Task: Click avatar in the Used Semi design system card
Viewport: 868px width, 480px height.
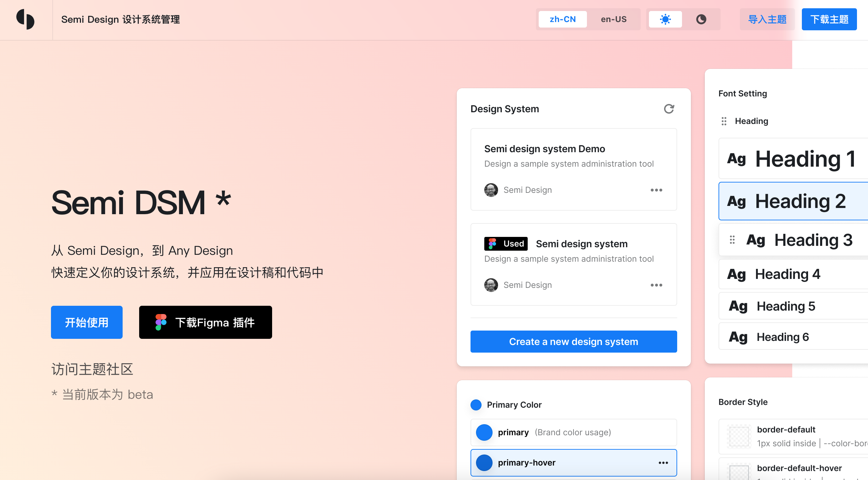Action: (491, 285)
